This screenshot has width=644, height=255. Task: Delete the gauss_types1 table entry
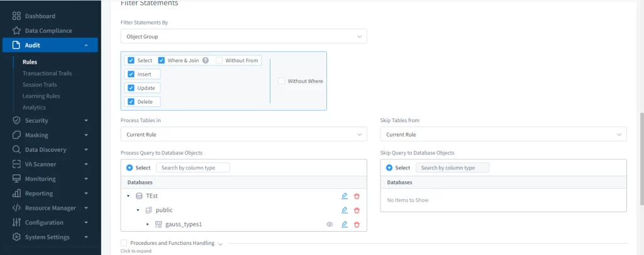[x=357, y=224]
